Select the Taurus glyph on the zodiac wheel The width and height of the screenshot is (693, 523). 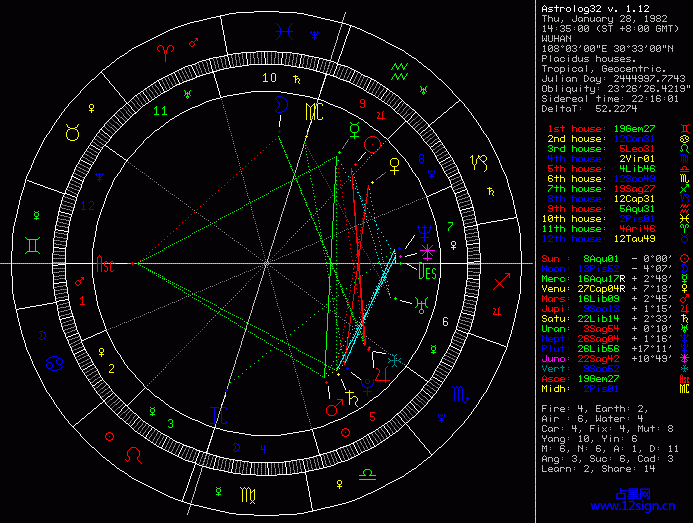72,131
